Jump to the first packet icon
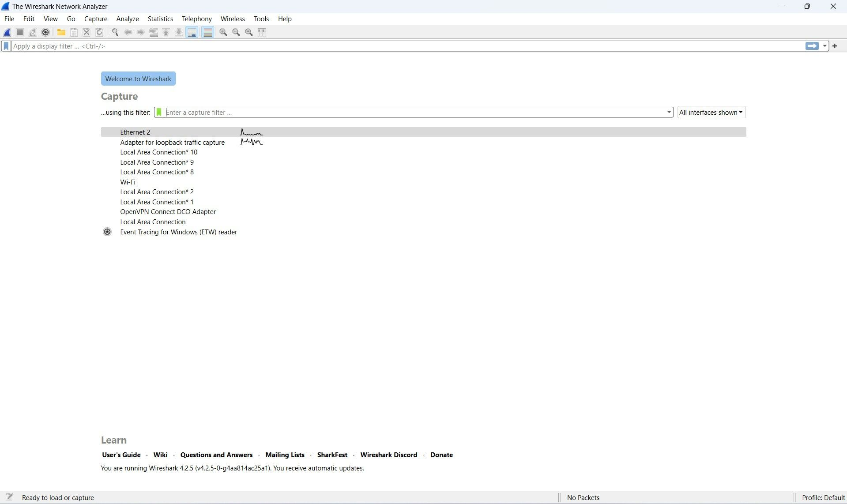The image size is (847, 504). pyautogui.click(x=166, y=32)
